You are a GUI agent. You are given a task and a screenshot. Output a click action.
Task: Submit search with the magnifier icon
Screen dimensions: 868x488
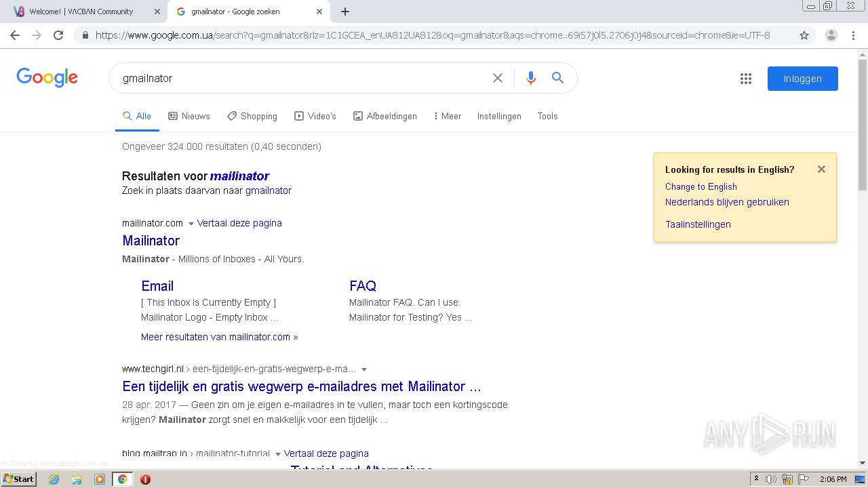(x=558, y=78)
